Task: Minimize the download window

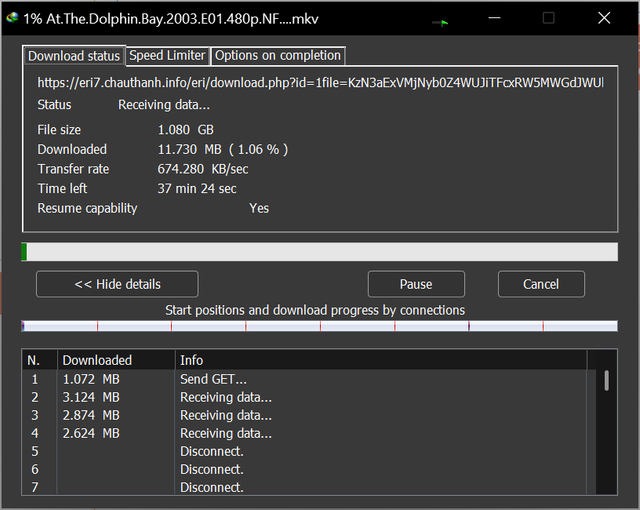Action: 494,18
